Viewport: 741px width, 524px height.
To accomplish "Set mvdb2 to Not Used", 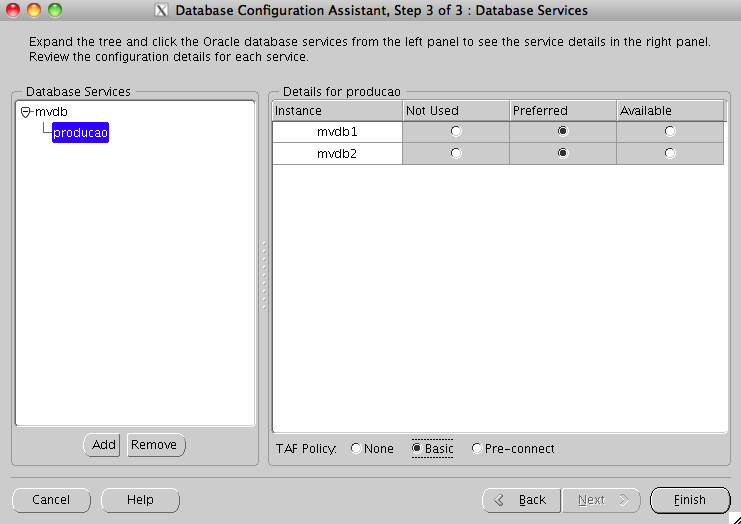I will (x=456, y=154).
